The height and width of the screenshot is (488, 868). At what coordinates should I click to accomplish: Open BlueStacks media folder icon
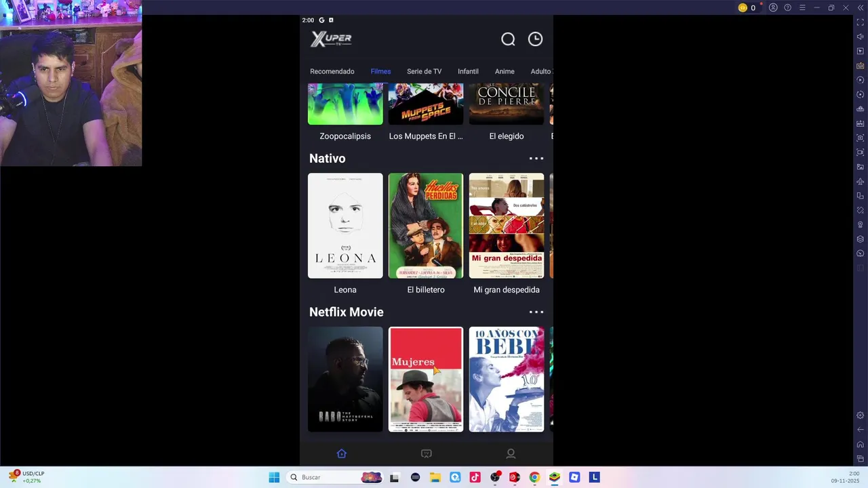pos(861,167)
